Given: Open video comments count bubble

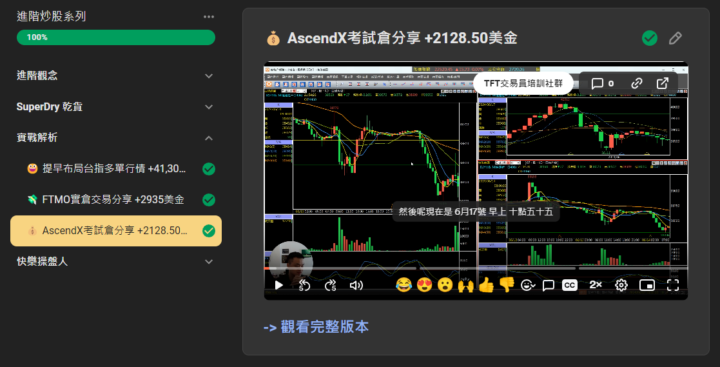Looking at the screenshot, I should point(602,84).
